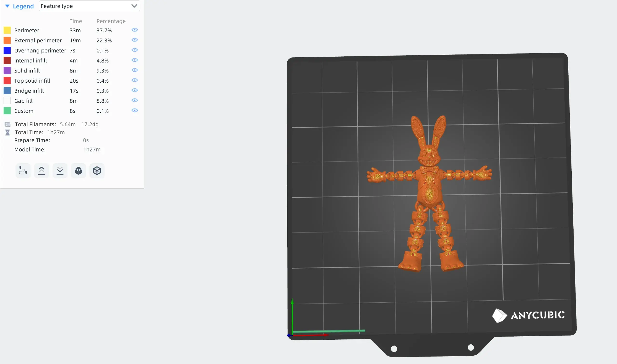Hide Solid infill via its eye icon
617x364 pixels.
coord(135,70)
